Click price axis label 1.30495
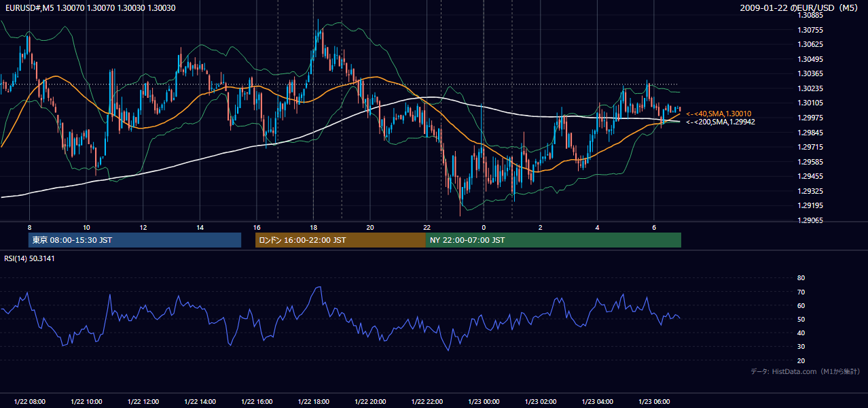Viewport: 868px width, 408px height. coord(811,59)
